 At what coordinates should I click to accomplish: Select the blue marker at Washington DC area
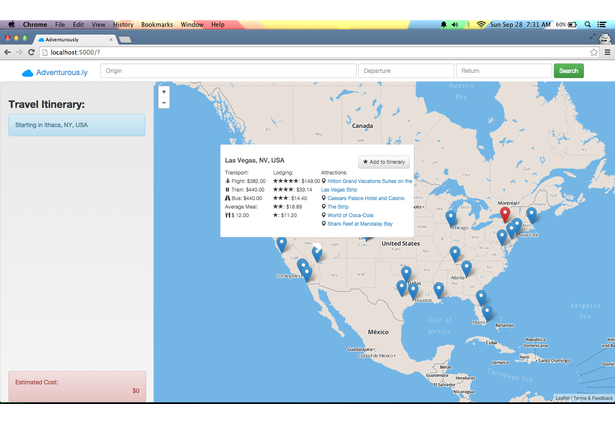click(x=502, y=238)
